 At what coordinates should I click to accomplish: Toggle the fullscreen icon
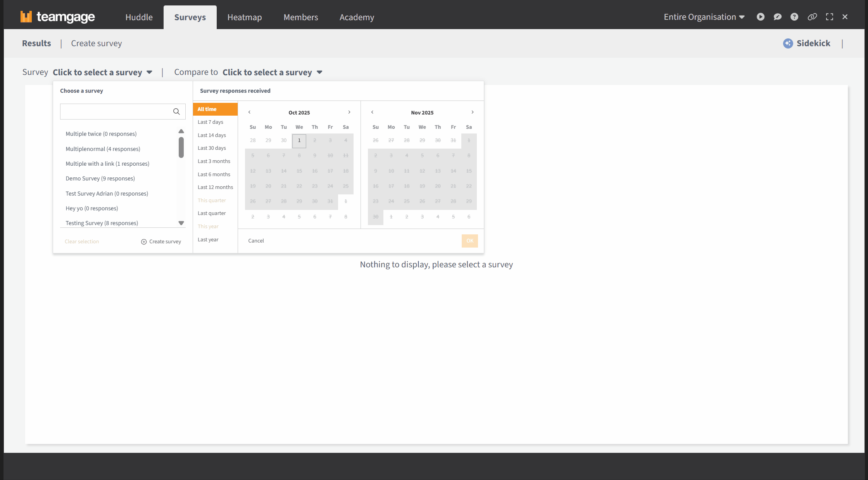pyautogui.click(x=829, y=17)
